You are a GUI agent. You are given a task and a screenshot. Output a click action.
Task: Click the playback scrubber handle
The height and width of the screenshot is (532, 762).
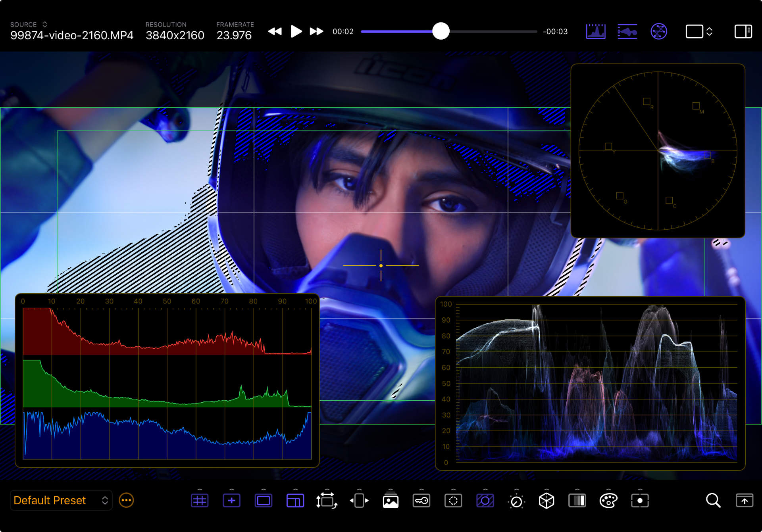[441, 31]
